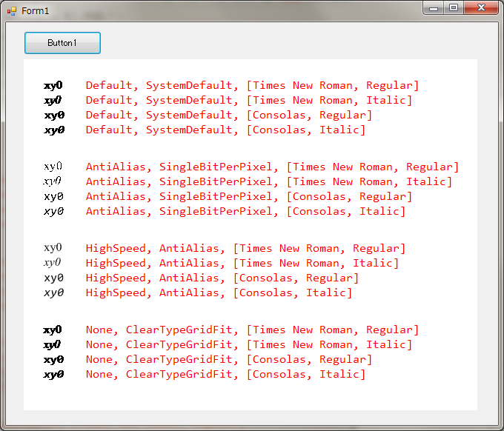Click xy0 sample beside AntiAlias SingleBitPerPixel Consolas Regular
The width and height of the screenshot is (504, 431).
54,196
